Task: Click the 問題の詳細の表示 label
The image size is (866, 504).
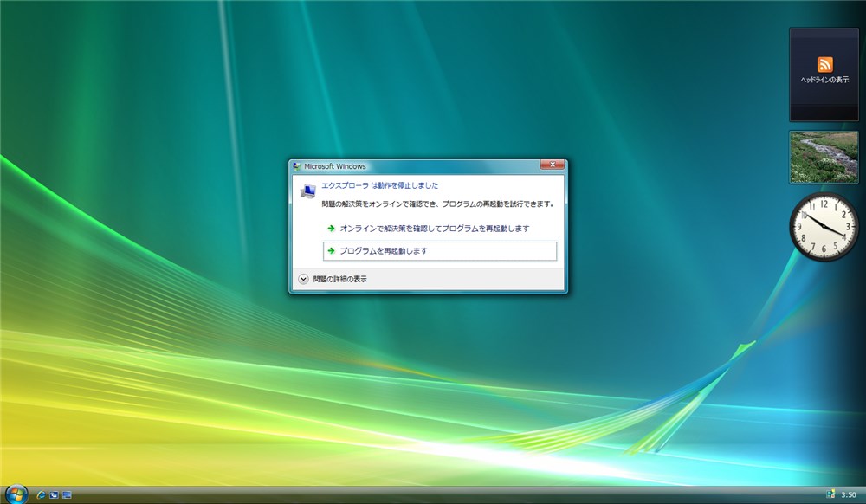Action: 339,280
